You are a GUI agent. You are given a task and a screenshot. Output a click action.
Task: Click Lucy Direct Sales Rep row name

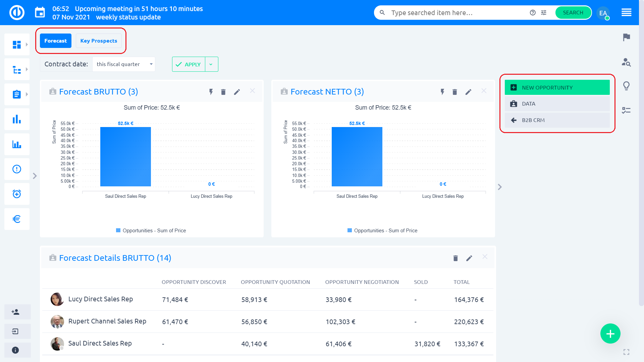tap(101, 299)
